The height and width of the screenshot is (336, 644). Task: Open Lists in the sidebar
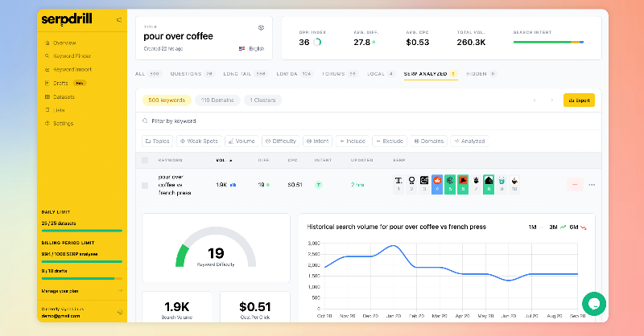click(55, 110)
